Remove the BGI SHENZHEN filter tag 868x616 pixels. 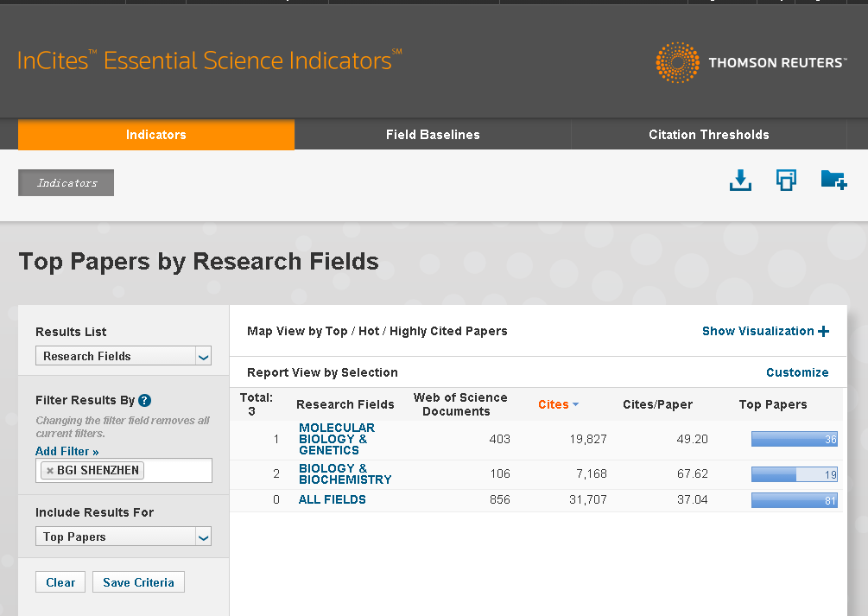[50, 470]
